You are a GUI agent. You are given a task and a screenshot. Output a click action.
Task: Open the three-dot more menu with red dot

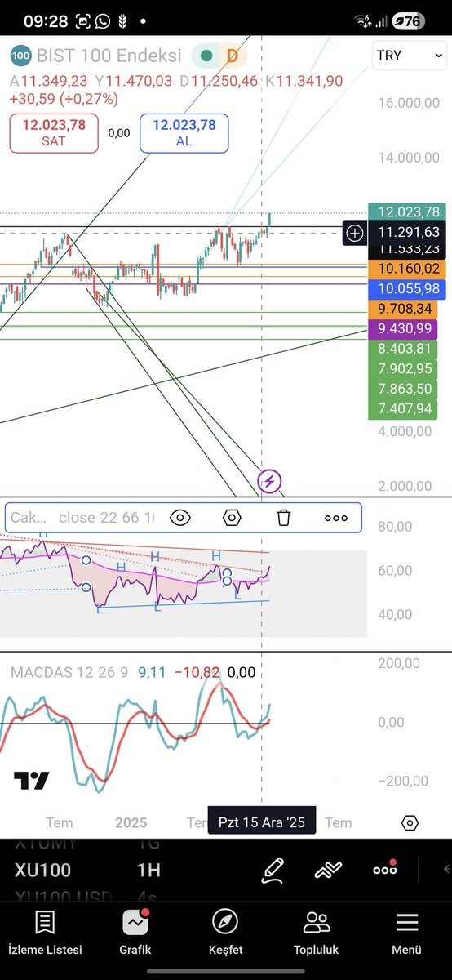tap(384, 869)
